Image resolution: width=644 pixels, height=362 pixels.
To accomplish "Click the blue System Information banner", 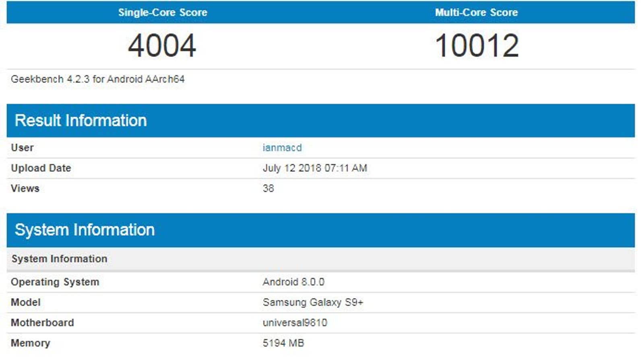I will coord(85,230).
